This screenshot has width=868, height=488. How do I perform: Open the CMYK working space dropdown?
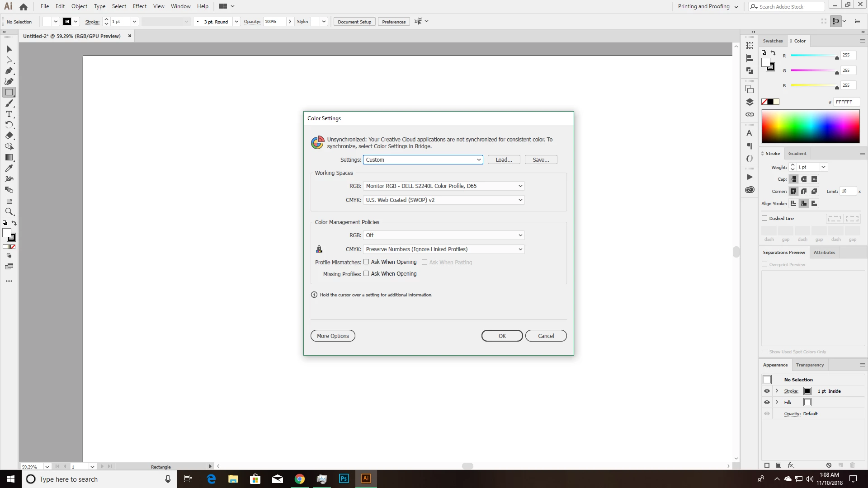click(443, 200)
